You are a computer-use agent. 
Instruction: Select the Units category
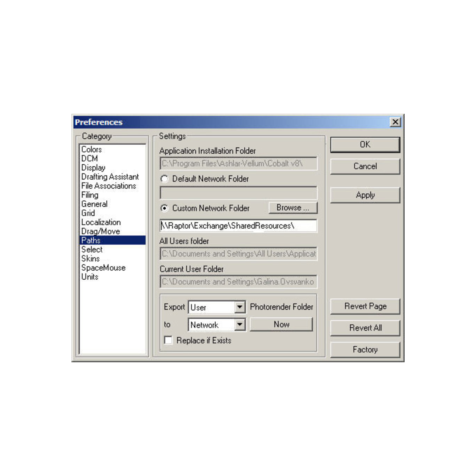(90, 277)
